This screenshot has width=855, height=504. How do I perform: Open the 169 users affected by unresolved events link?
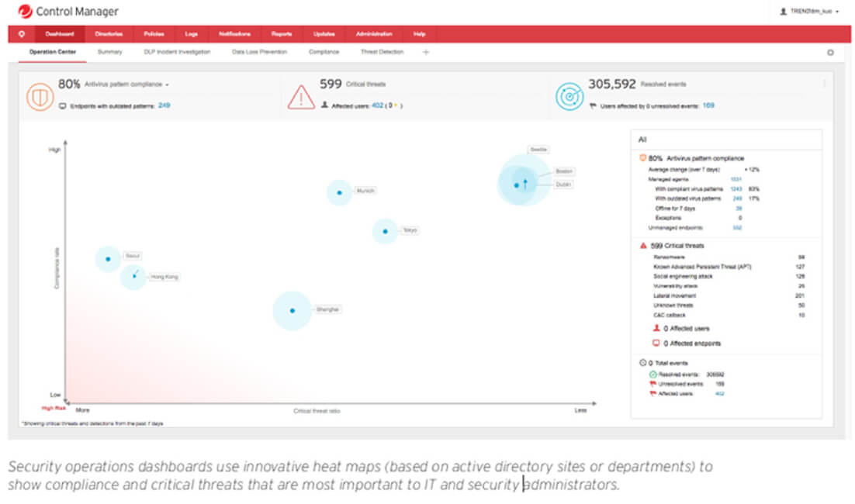tap(708, 105)
